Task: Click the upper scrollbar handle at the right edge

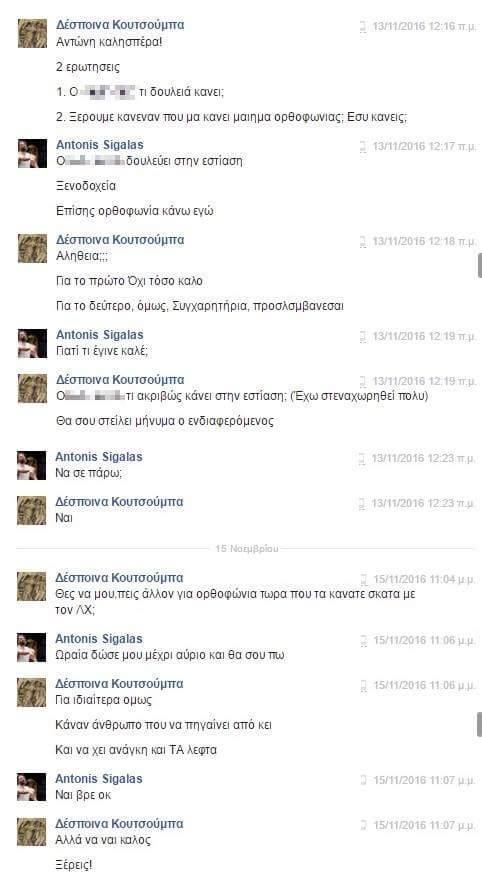Action: click(480, 265)
